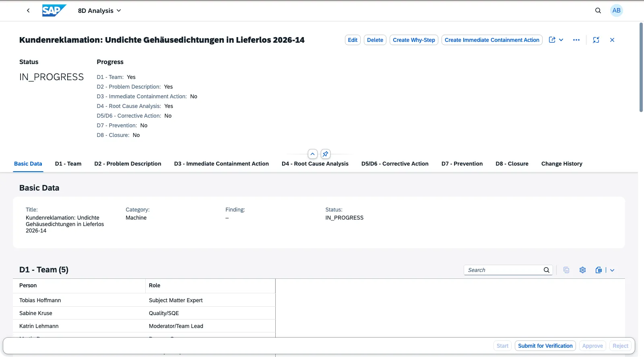
Task: Click the Category value Machine
Action: 136,218
